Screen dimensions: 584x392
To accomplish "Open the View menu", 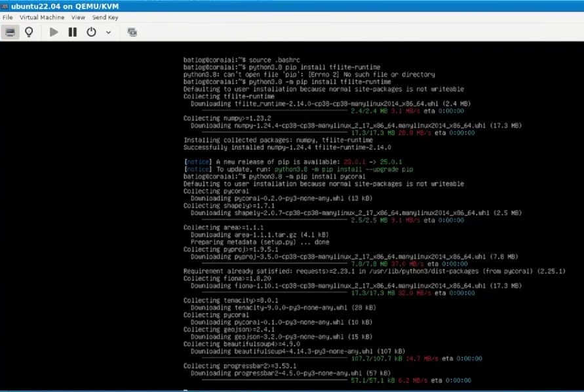I will click(78, 17).
